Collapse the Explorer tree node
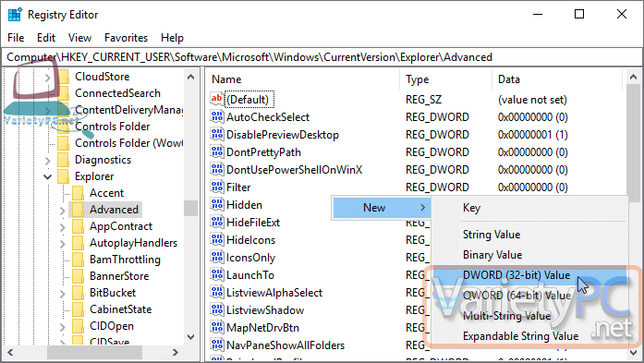 pos(48,176)
